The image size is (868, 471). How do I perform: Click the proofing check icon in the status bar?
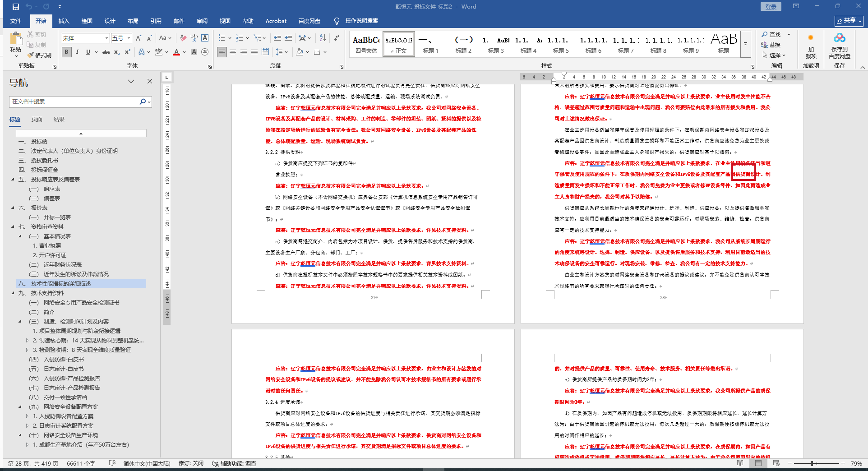click(x=112, y=463)
